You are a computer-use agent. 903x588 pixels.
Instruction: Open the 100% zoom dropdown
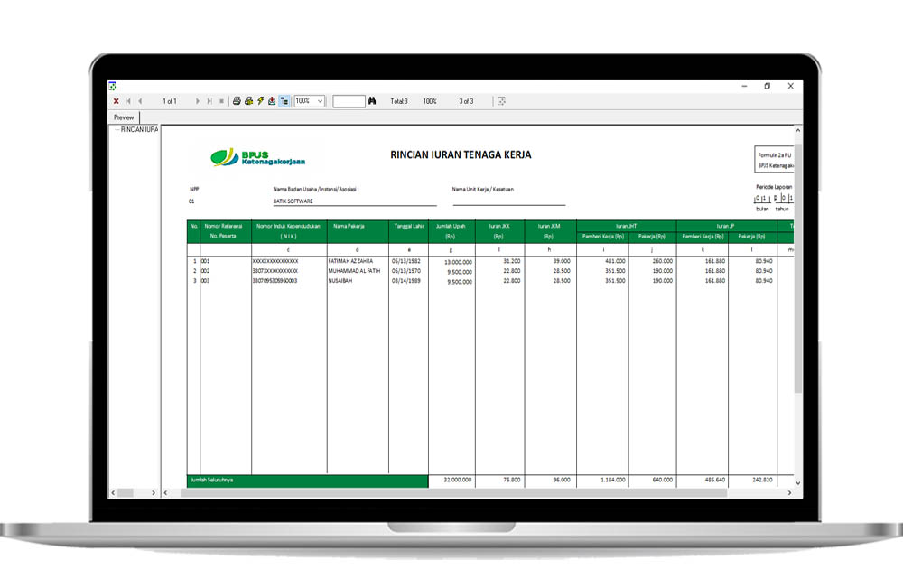click(321, 101)
